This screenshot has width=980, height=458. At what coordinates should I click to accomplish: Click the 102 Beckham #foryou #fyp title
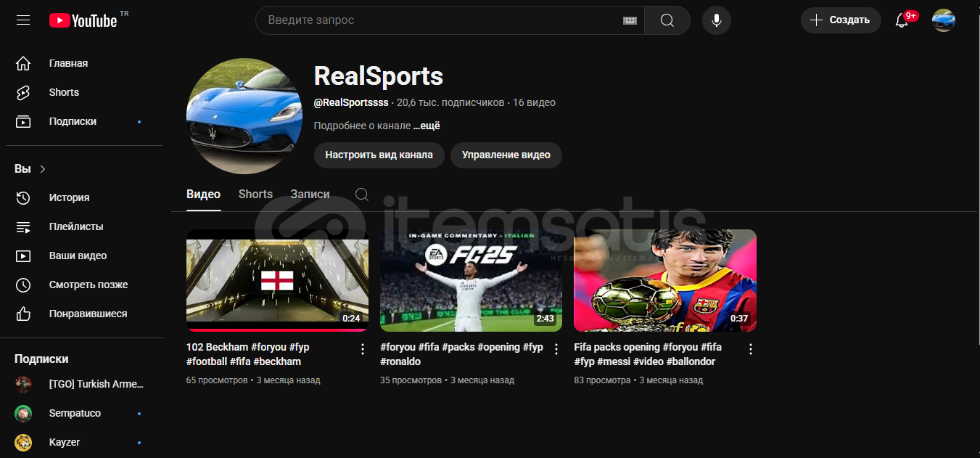click(247, 354)
